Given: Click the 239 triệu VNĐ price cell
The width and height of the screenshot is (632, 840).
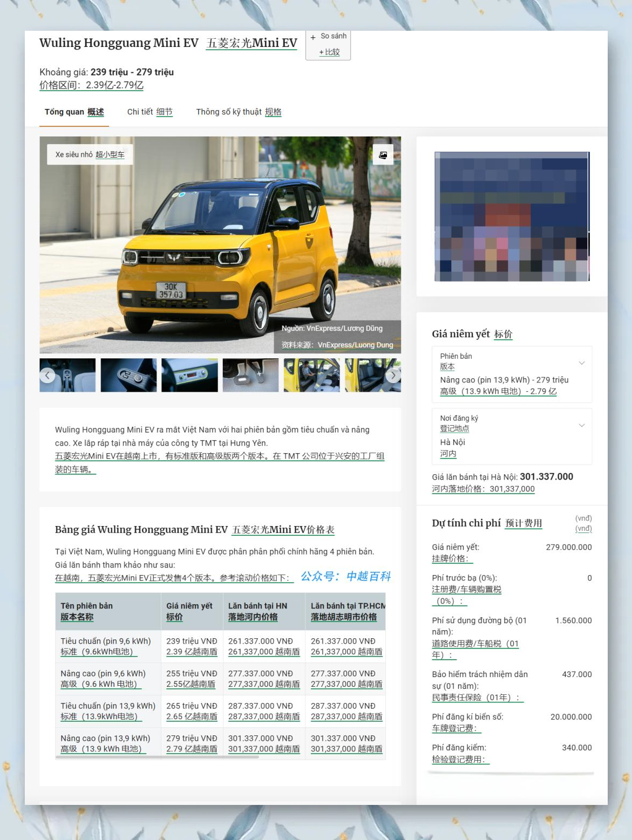Looking at the screenshot, I should [192, 646].
